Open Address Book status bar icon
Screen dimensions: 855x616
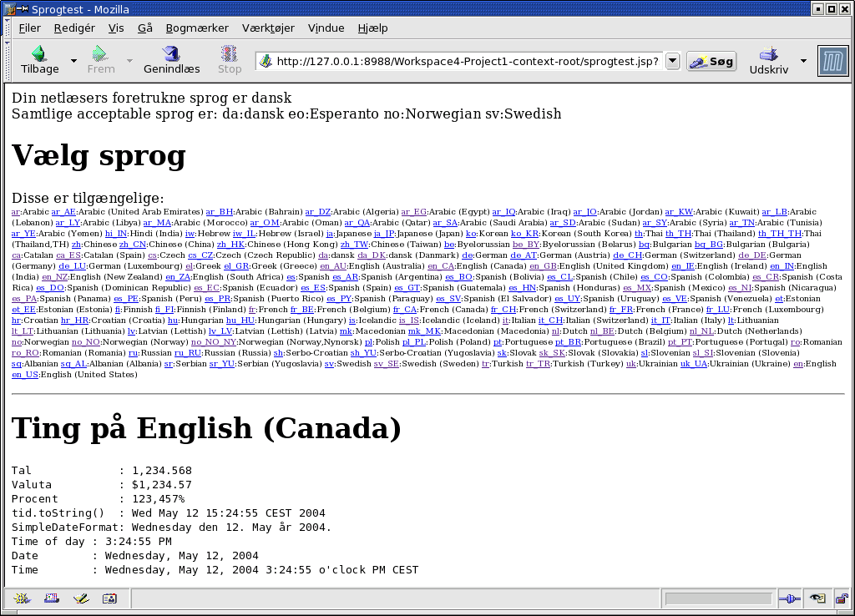109,598
